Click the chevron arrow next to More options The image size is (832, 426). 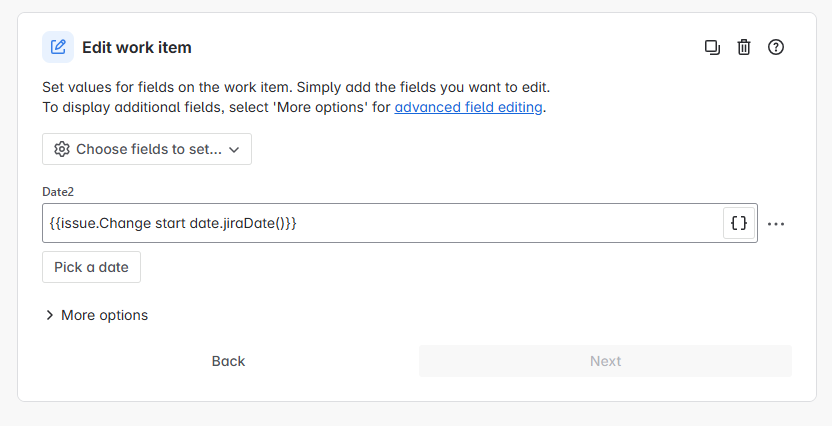point(50,315)
